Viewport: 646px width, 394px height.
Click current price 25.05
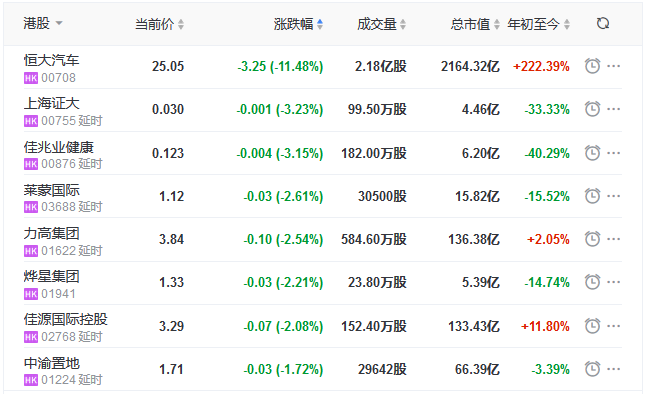[168, 66]
